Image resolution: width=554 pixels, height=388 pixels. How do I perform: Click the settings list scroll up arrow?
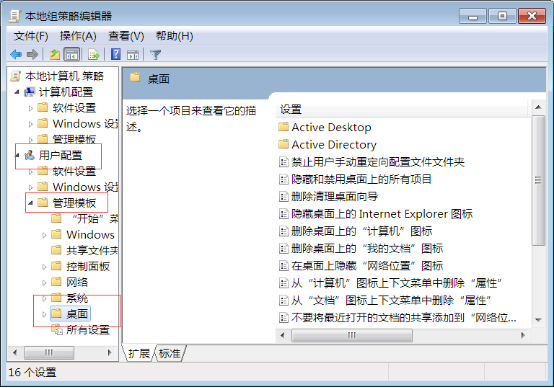[538, 107]
